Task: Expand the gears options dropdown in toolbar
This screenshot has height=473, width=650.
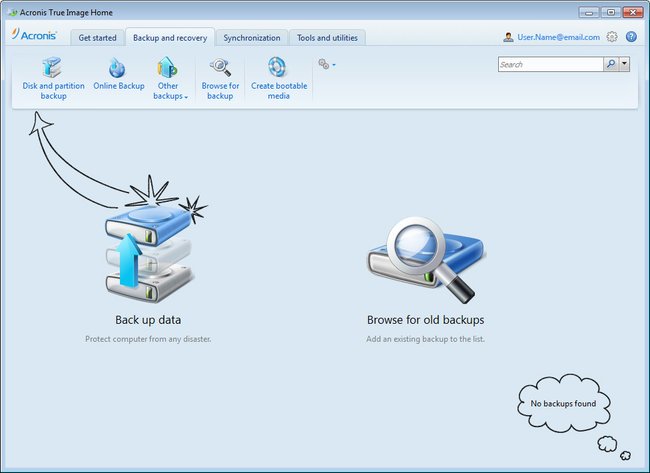Action: tap(327, 64)
